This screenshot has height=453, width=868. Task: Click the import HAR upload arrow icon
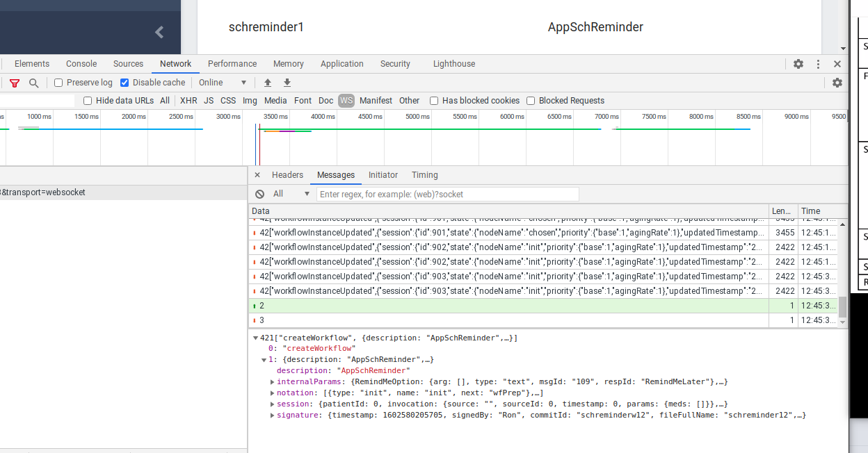pyautogui.click(x=268, y=83)
